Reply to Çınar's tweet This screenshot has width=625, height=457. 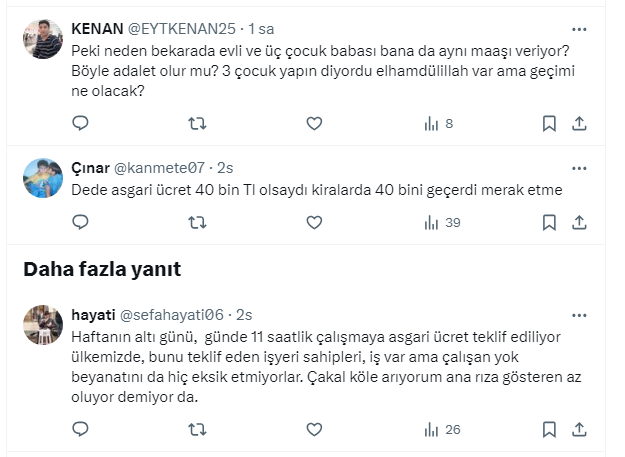coord(82,222)
